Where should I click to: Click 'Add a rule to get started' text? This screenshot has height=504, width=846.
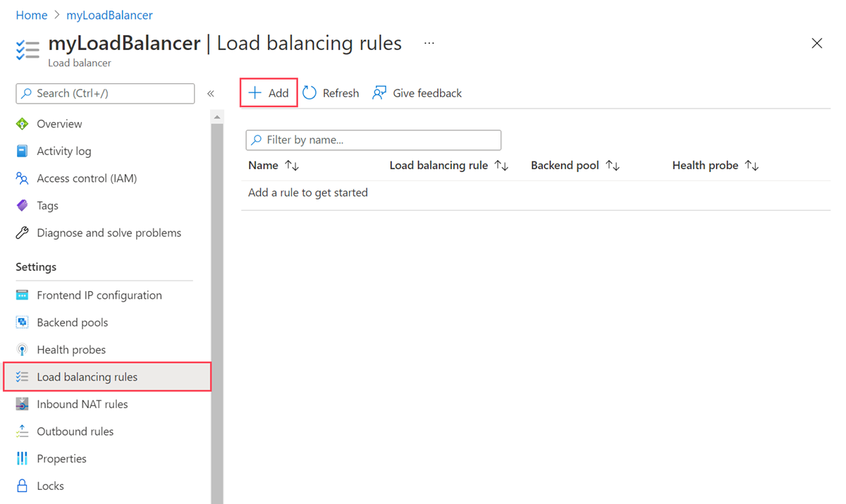coord(308,192)
